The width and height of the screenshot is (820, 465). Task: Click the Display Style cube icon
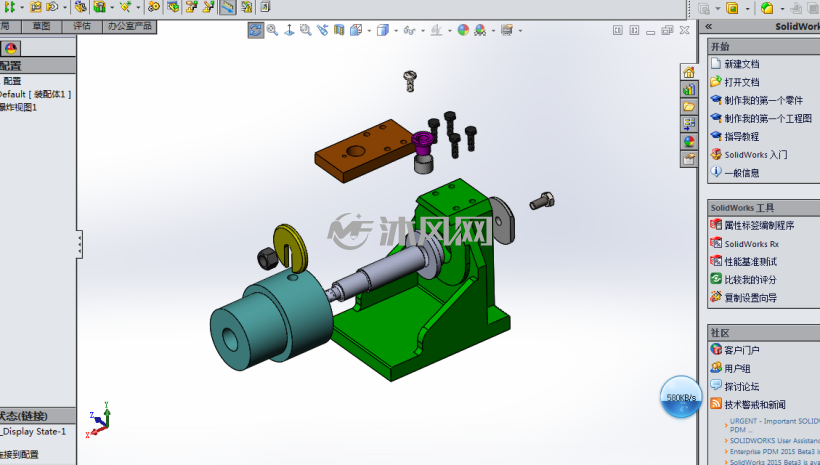click(383, 30)
